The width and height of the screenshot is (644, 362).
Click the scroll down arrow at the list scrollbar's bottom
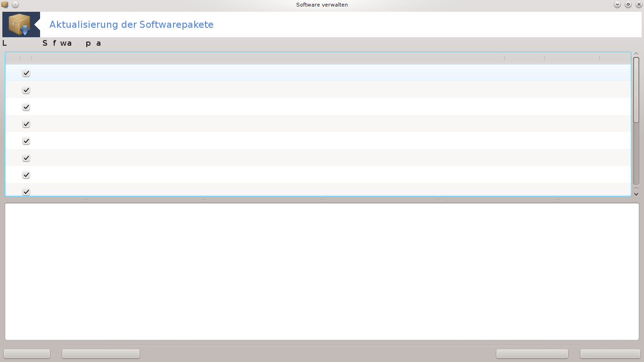pyautogui.click(x=636, y=194)
